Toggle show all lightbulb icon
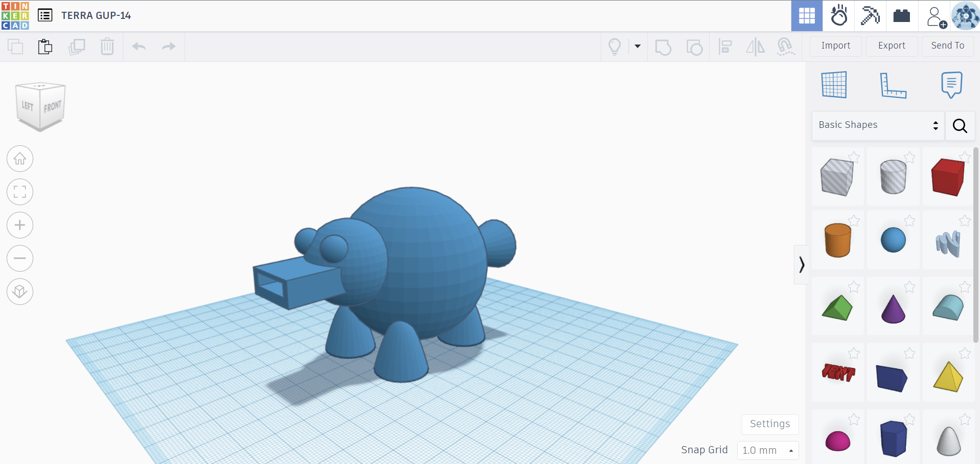The image size is (980, 464). tap(614, 47)
